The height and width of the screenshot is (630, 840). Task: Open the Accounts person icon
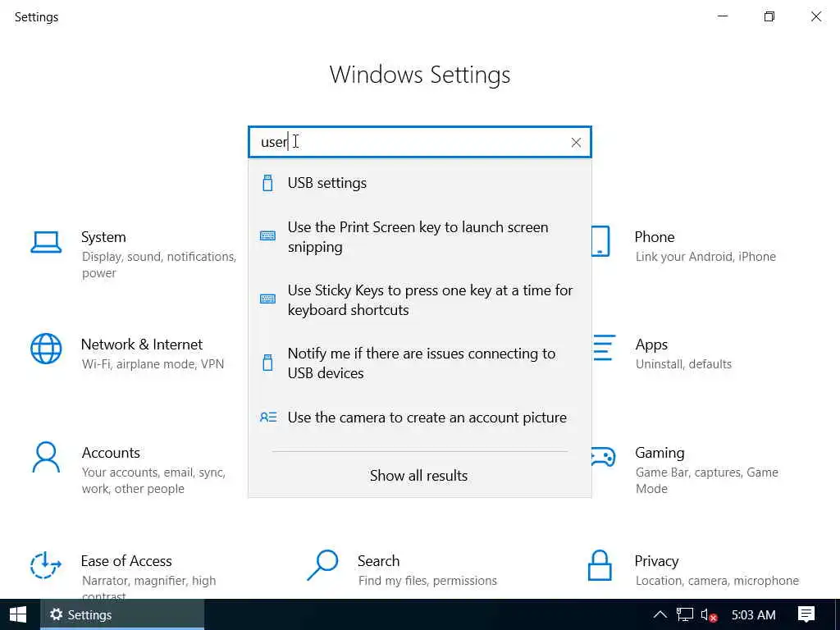pyautogui.click(x=46, y=457)
